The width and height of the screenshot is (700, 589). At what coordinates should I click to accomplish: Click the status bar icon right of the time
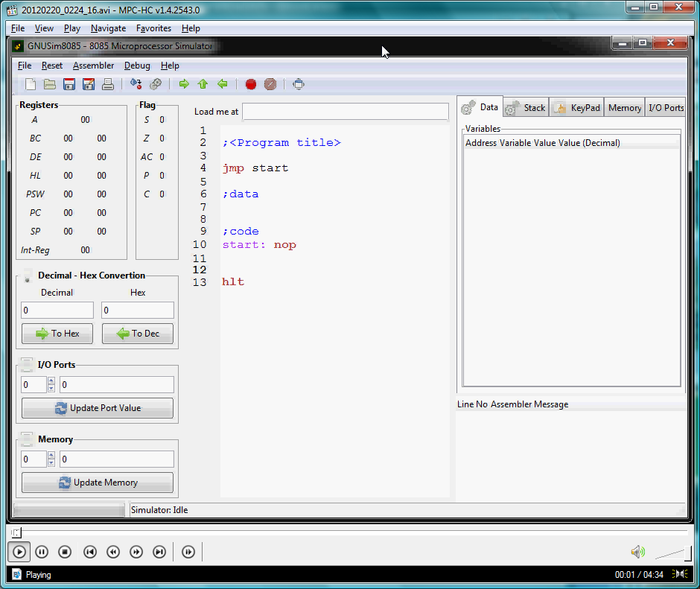pos(679,574)
